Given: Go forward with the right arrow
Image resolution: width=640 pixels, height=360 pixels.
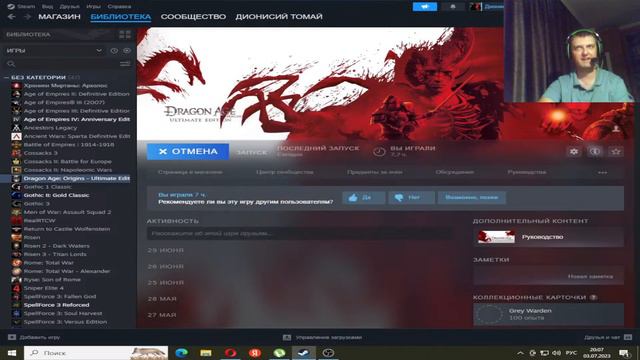Looking at the screenshot, I should (27, 17).
